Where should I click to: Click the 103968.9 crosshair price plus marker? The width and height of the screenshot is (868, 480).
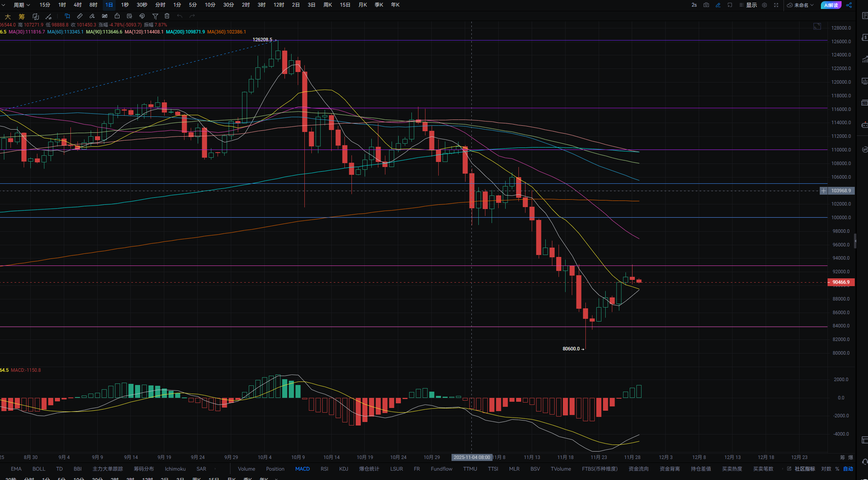[x=823, y=191]
